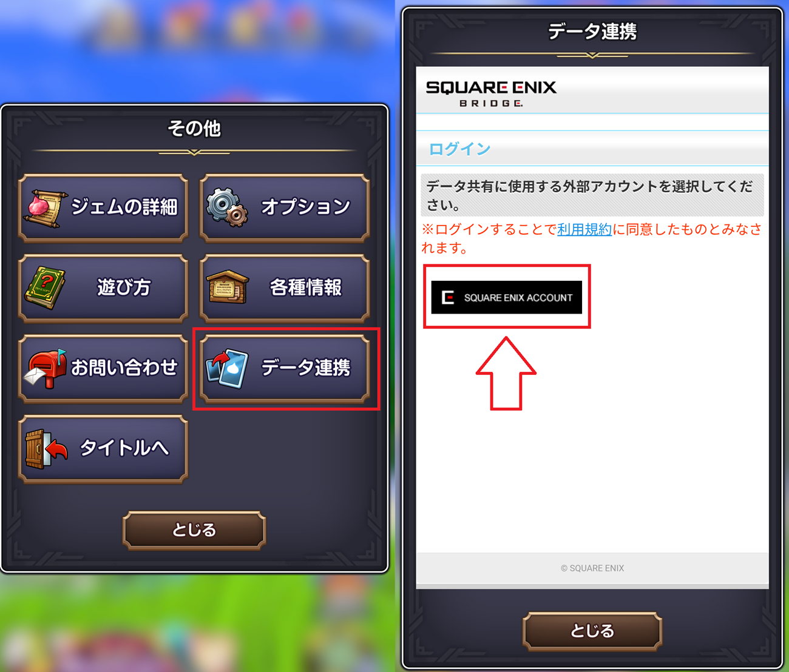This screenshot has height=672, width=789.
Task: Click the green question-mark book icon
Action: click(x=45, y=287)
